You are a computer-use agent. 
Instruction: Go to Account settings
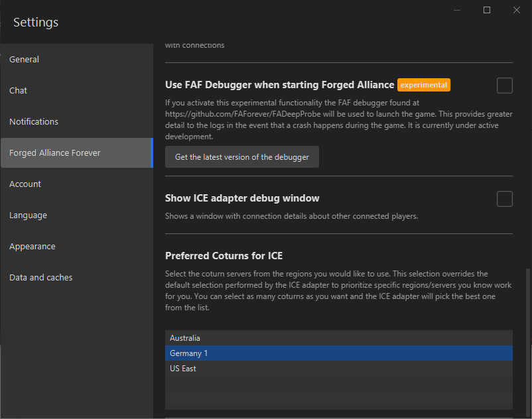[77, 184]
